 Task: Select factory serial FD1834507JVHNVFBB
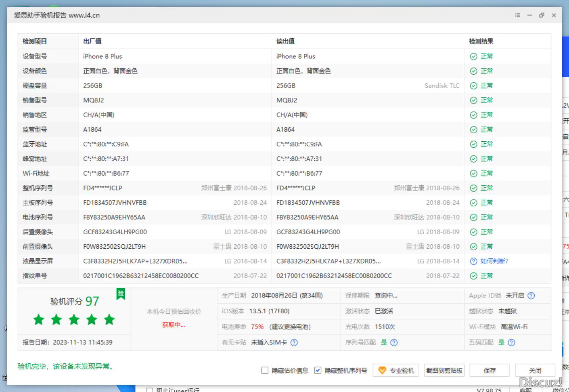pyautogui.click(x=115, y=203)
